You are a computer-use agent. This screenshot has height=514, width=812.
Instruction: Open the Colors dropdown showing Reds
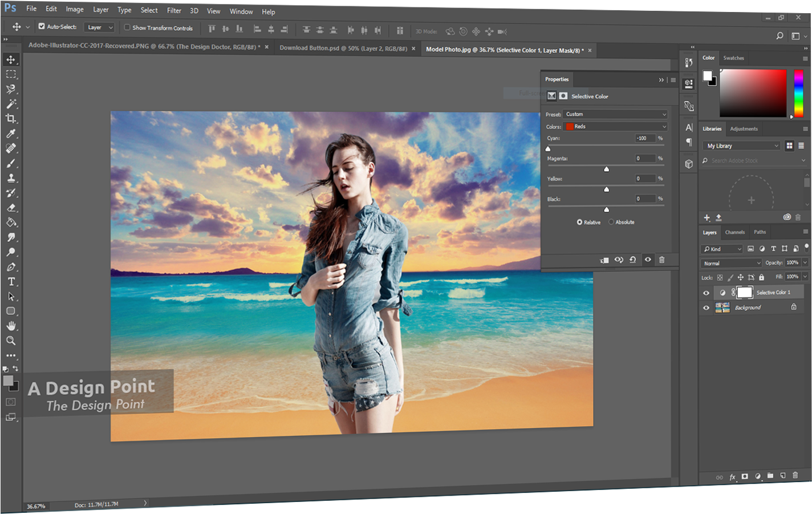point(615,127)
